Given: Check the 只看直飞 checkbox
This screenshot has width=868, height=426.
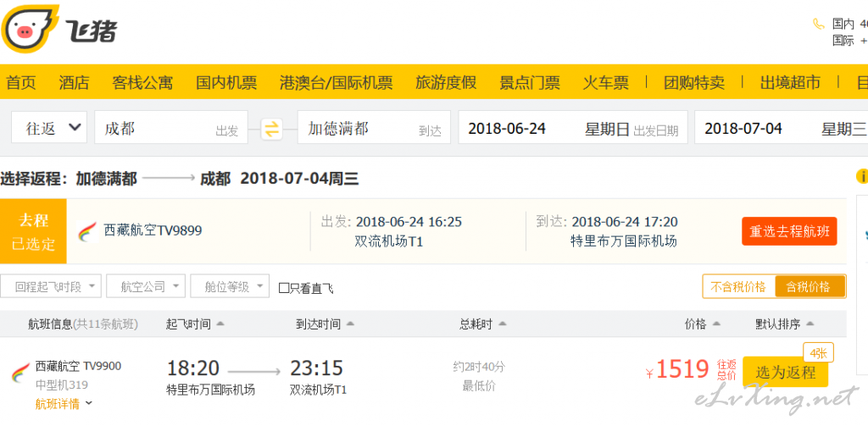Looking at the screenshot, I should (x=283, y=288).
